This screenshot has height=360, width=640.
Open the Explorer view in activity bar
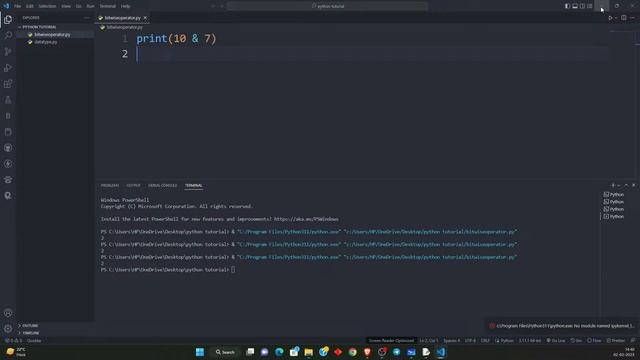tap(8, 20)
